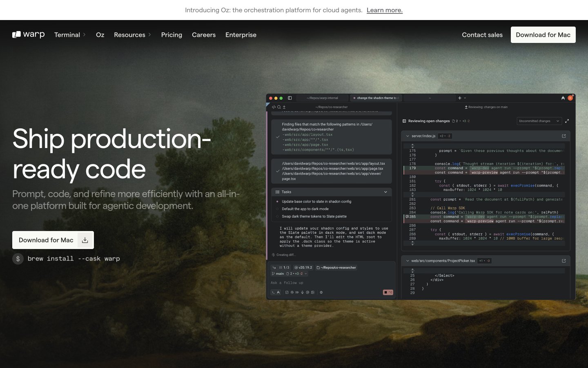588x368 pixels.
Task: Open the Careers nav item
Action: pos(204,35)
